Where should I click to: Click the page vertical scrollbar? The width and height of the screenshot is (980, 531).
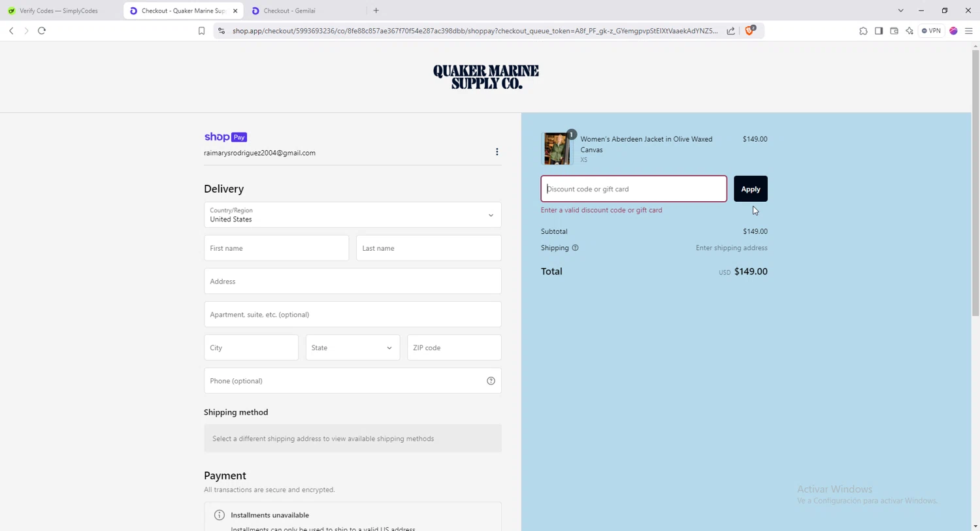[975, 183]
